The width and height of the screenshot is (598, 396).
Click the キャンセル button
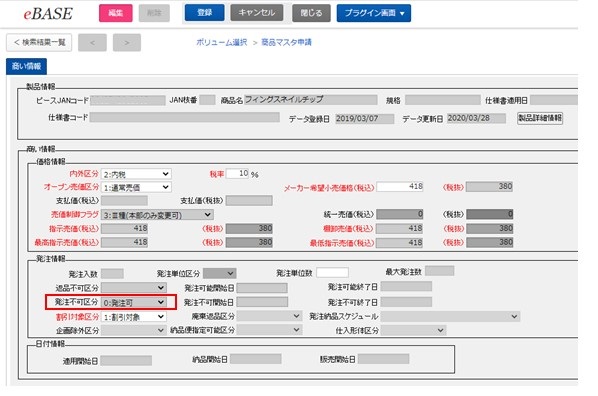[257, 13]
